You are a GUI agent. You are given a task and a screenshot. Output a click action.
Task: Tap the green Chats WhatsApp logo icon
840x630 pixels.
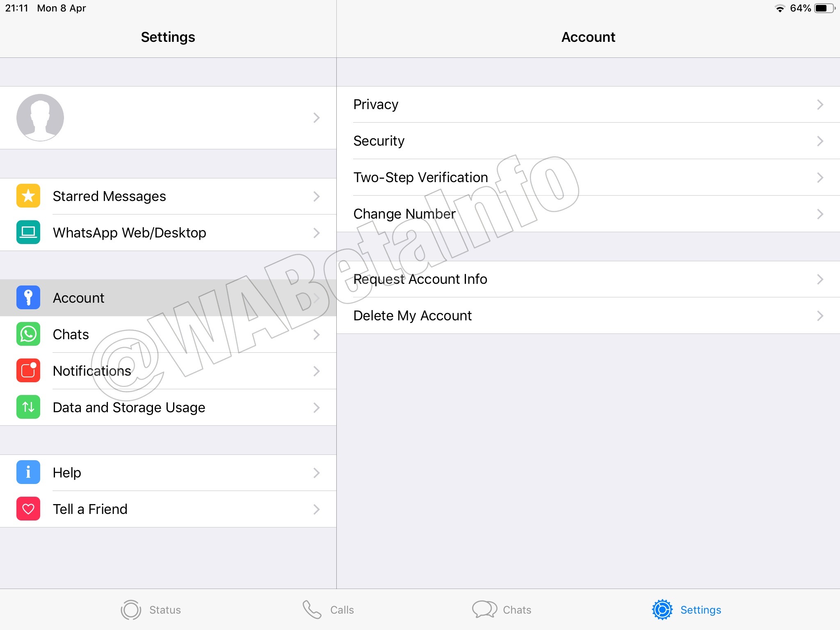(28, 334)
